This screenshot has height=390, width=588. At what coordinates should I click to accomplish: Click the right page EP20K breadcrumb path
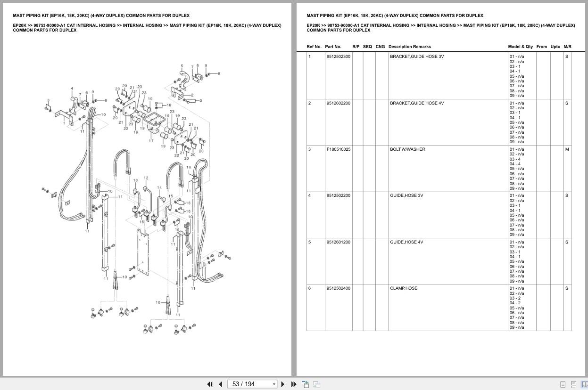coord(441,28)
